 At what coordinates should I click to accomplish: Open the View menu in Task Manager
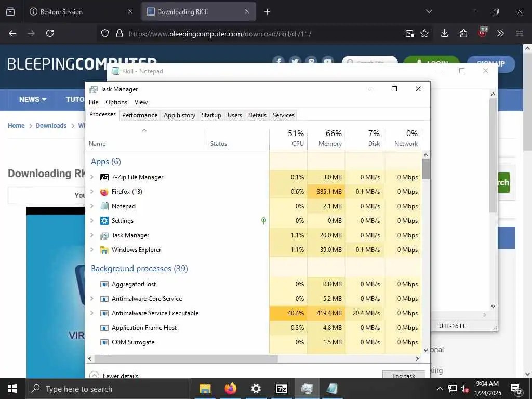tap(141, 102)
